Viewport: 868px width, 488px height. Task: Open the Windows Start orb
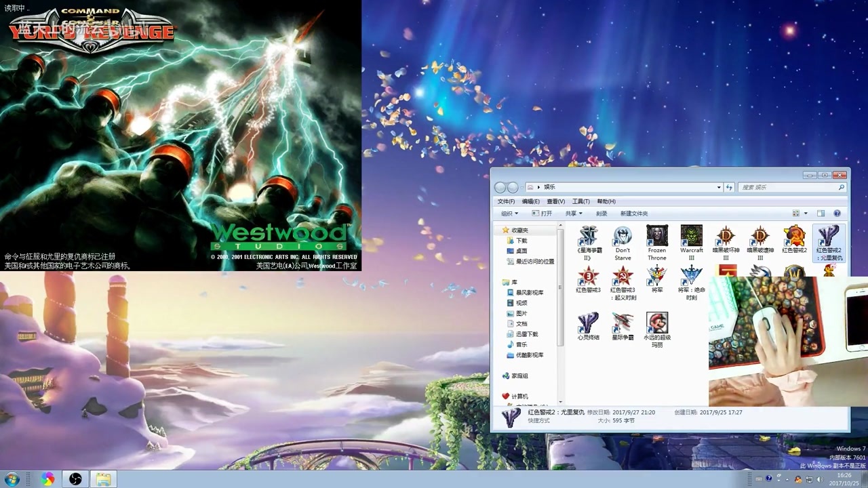tap(12, 479)
